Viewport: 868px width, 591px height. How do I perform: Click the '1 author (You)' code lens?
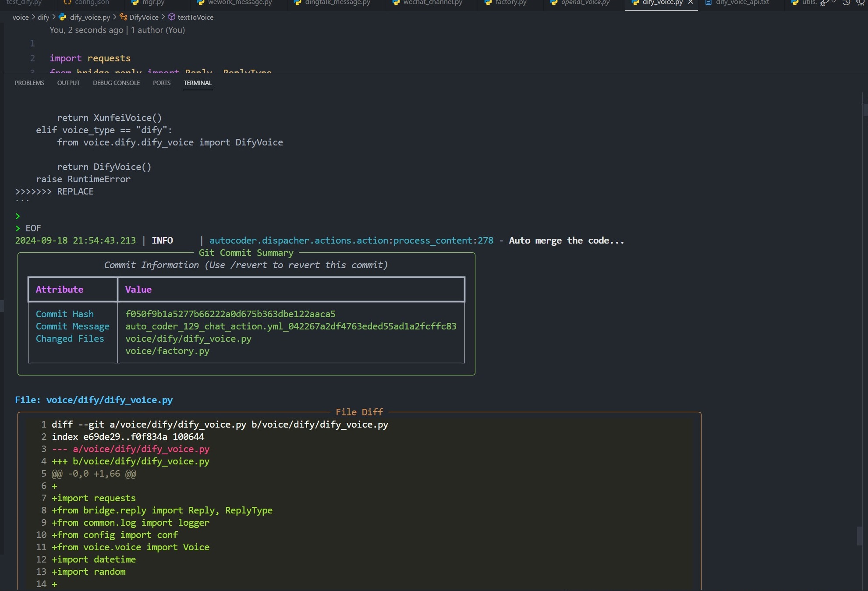point(158,30)
